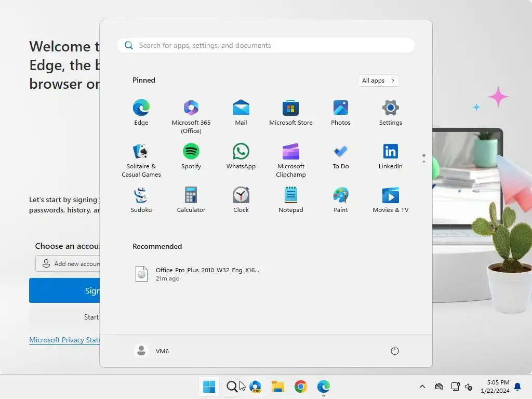Click the muted volume tray icon
This screenshot has width=532, height=399.
coord(469,387)
